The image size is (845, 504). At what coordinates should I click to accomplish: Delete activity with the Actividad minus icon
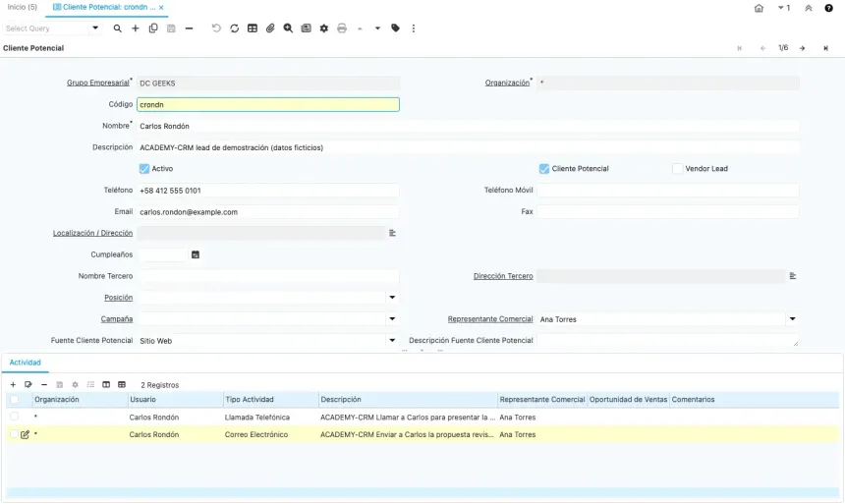pos(44,384)
